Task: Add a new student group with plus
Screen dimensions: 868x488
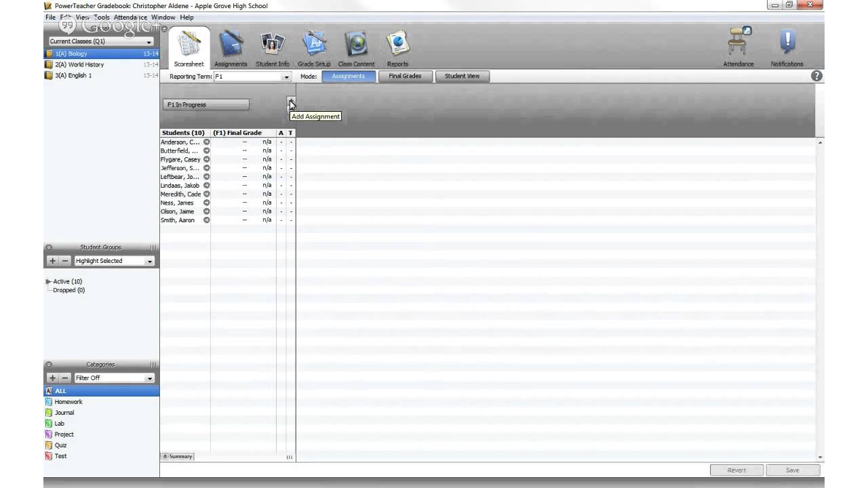Action: pyautogui.click(x=52, y=261)
